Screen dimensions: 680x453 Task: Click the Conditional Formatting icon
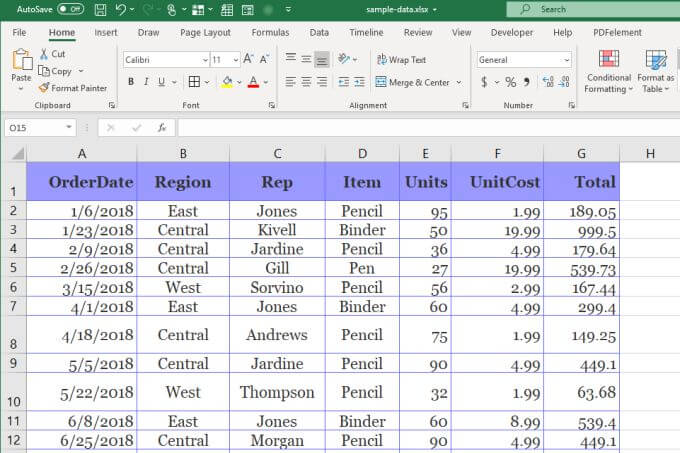pos(608,60)
